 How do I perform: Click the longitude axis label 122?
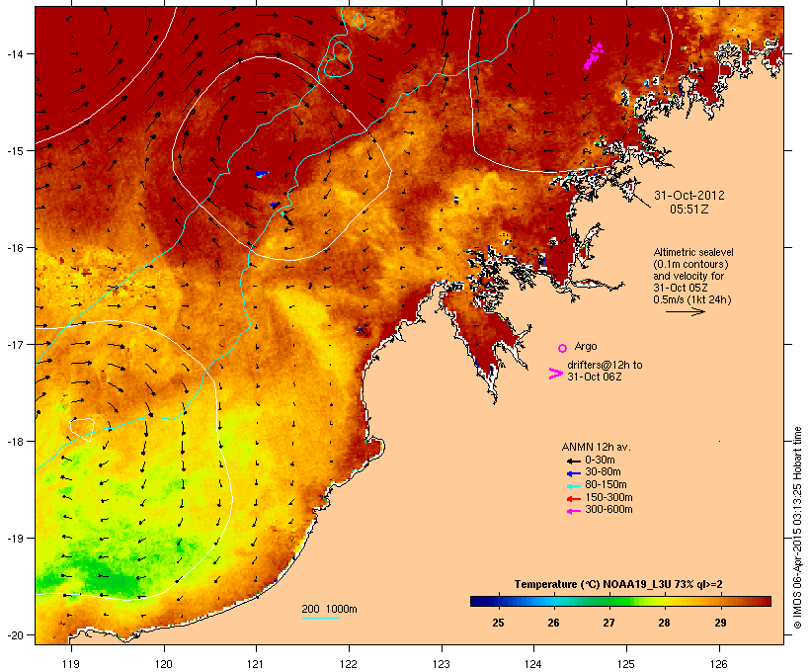349,664
